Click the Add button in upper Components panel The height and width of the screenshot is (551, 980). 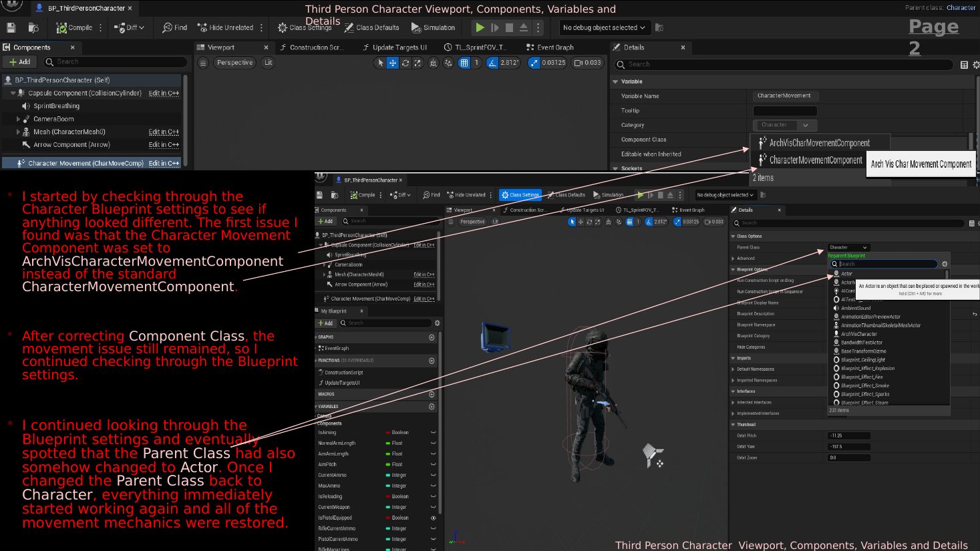coord(19,61)
